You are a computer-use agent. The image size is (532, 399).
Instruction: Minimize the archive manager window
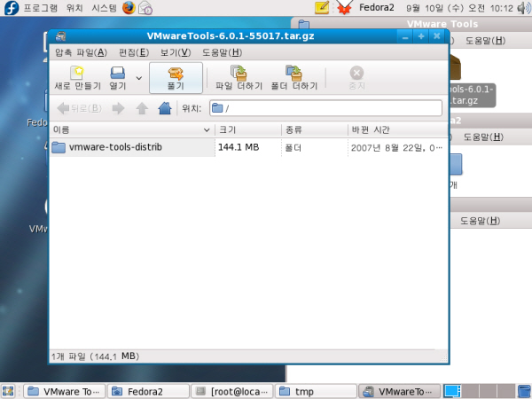tap(405, 36)
